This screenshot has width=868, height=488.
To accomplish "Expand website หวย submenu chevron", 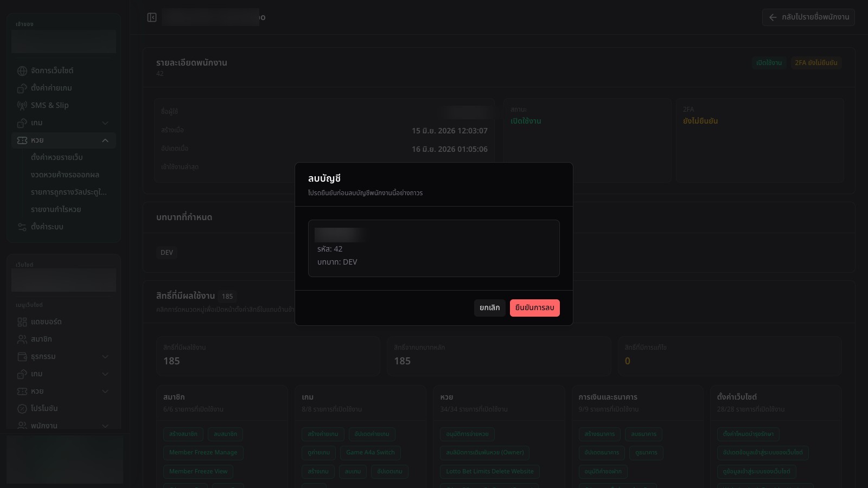I will (105, 391).
